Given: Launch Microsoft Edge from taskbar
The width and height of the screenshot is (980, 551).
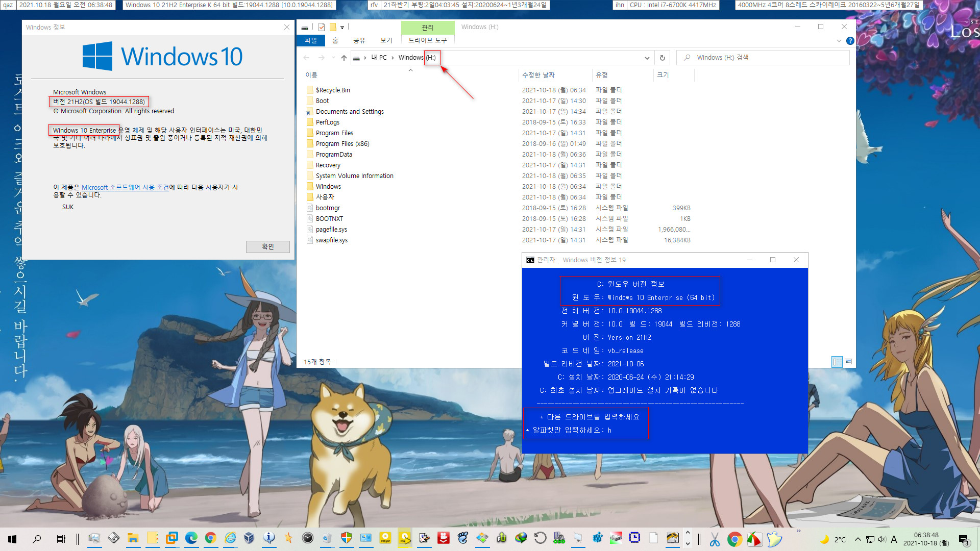Looking at the screenshot, I should click(191, 538).
